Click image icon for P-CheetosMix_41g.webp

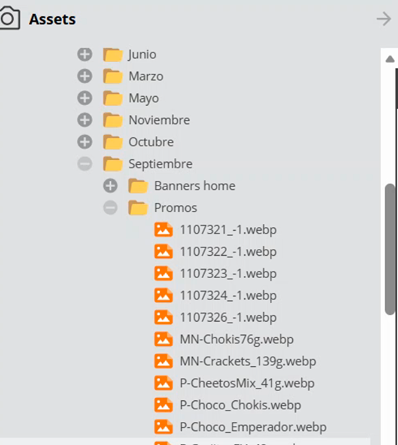[x=163, y=383]
